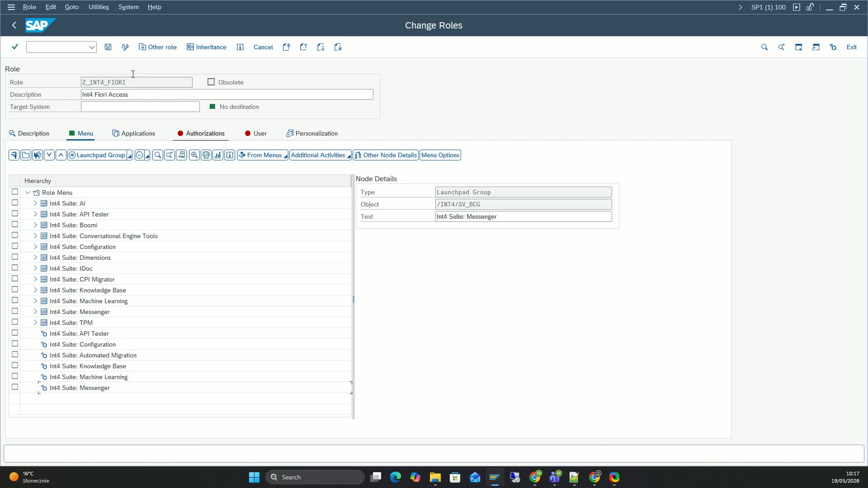Screen dimensions: 868x488
Task: Switch to the Personalization tab
Action: coord(312,133)
